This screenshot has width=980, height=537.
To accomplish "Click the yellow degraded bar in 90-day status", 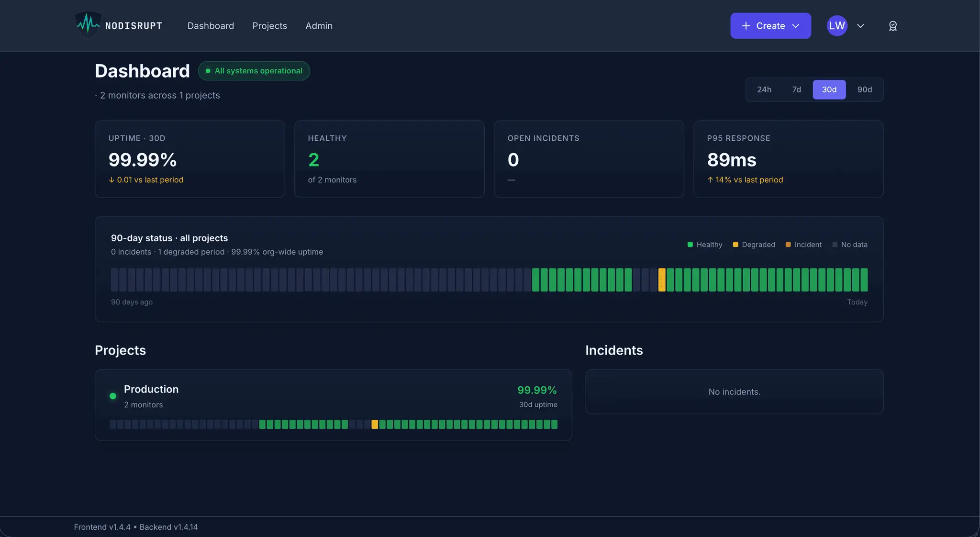I will click(662, 280).
